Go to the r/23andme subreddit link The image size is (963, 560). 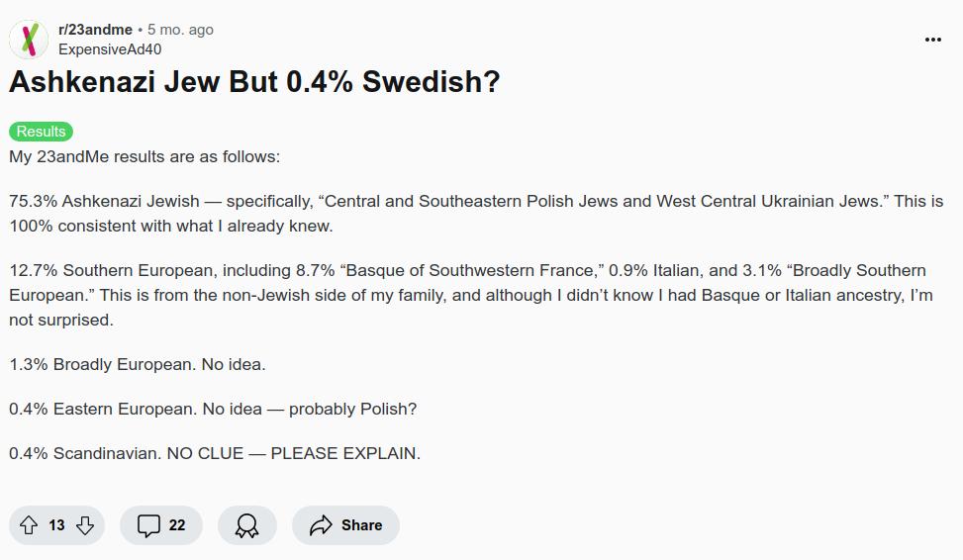click(95, 30)
